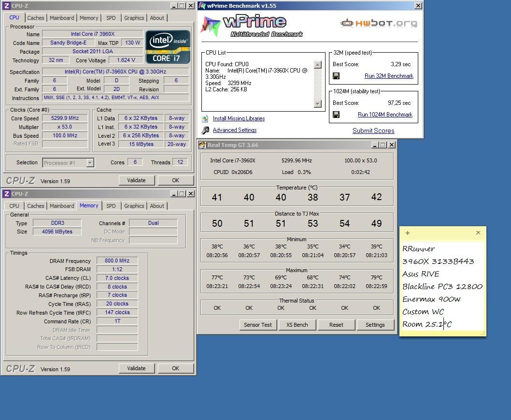Open Advanced Settings link in wPrime
Screen dimensions: 511x420
tap(235, 130)
